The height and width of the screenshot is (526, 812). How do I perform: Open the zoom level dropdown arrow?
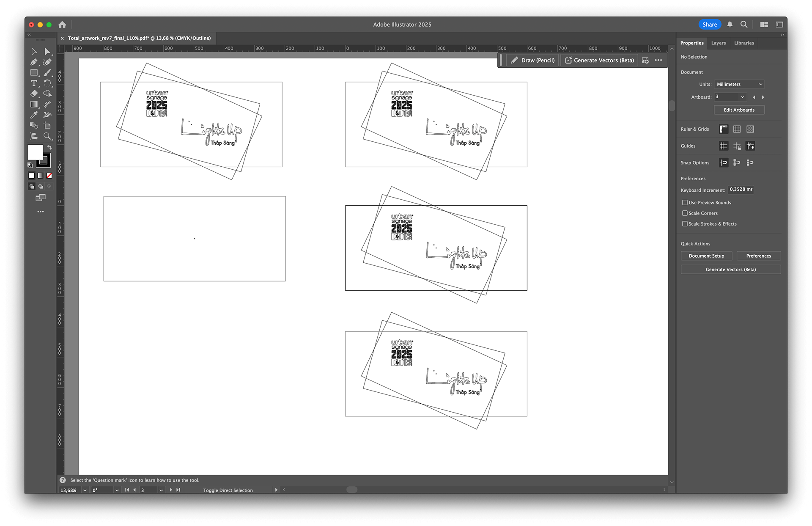coord(85,490)
